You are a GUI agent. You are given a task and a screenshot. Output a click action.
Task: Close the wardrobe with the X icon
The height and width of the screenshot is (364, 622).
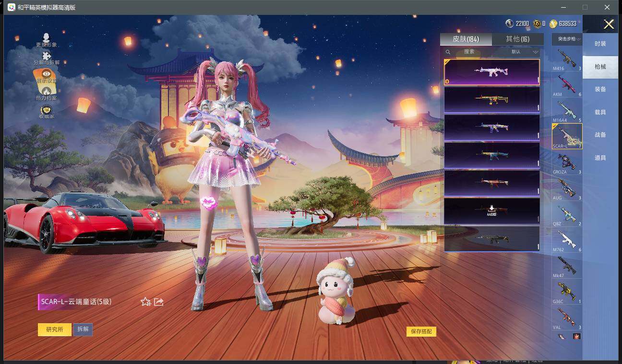pyautogui.click(x=609, y=24)
